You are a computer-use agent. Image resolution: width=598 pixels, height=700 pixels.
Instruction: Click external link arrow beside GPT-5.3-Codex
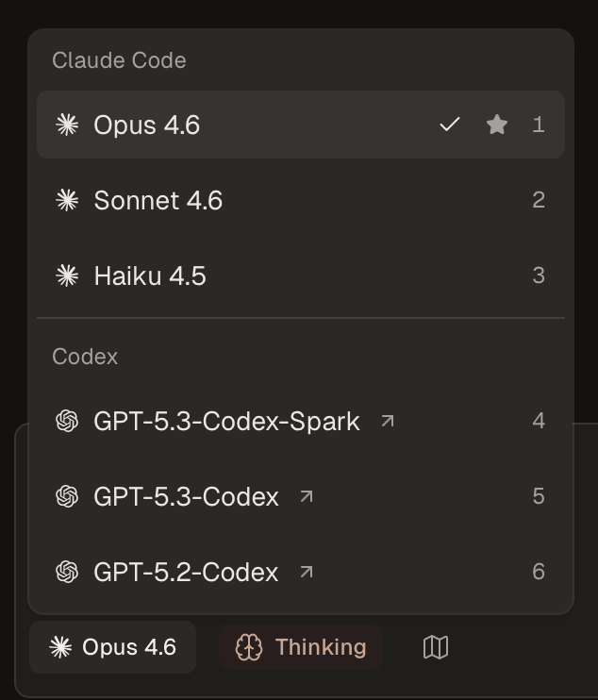(307, 496)
